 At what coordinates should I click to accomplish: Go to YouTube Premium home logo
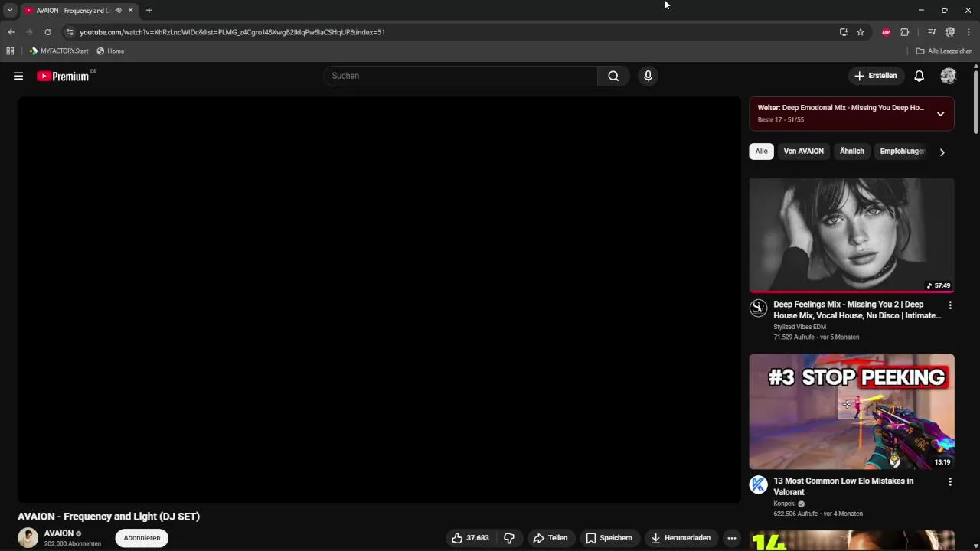point(64,76)
